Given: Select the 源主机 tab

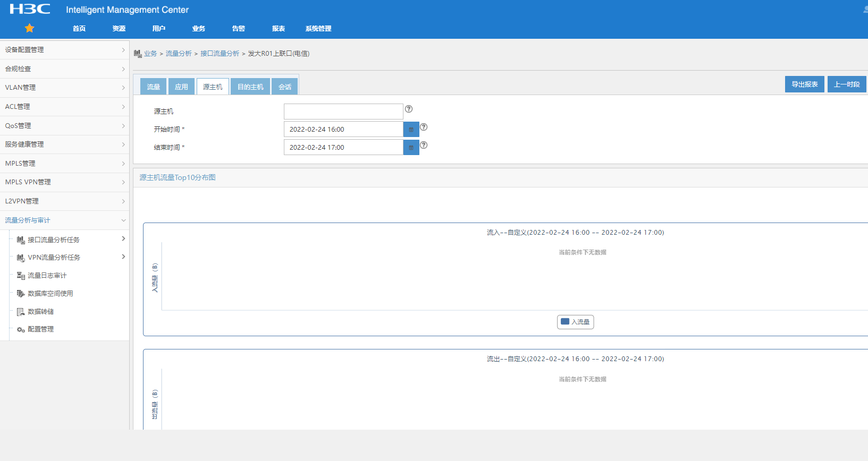Looking at the screenshot, I should click(x=213, y=87).
